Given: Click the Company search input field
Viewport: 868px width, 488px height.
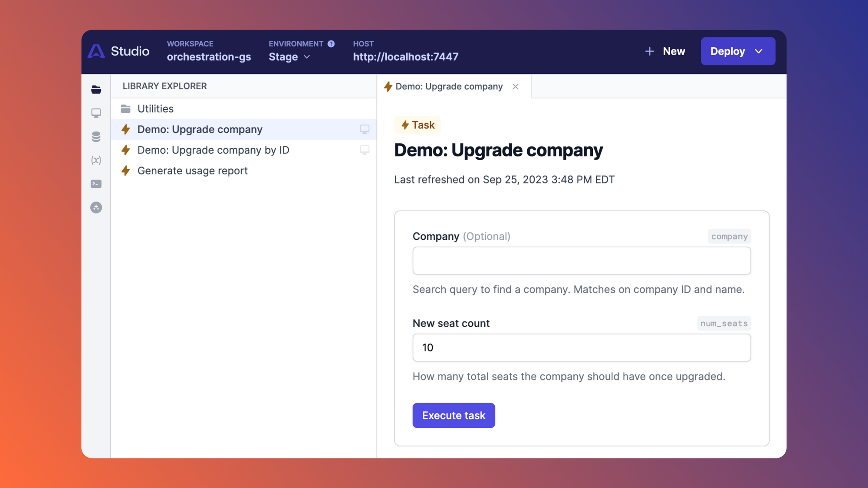Looking at the screenshot, I should point(581,260).
